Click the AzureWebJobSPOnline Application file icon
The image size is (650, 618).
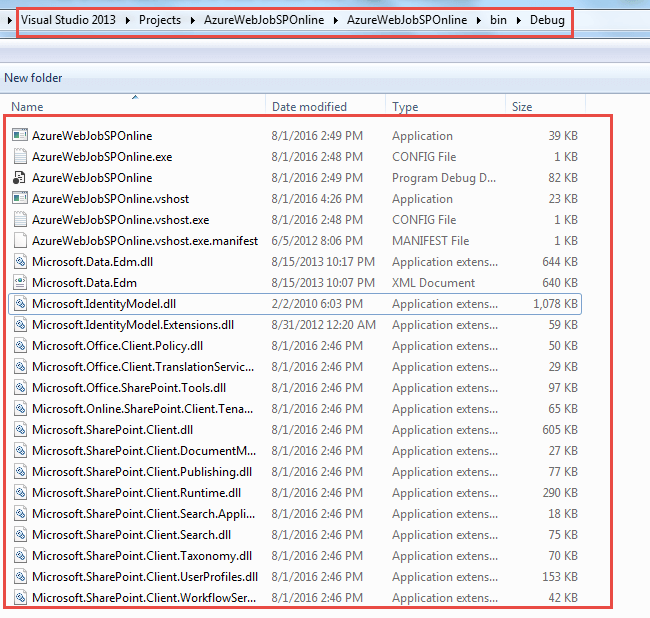tap(20, 135)
